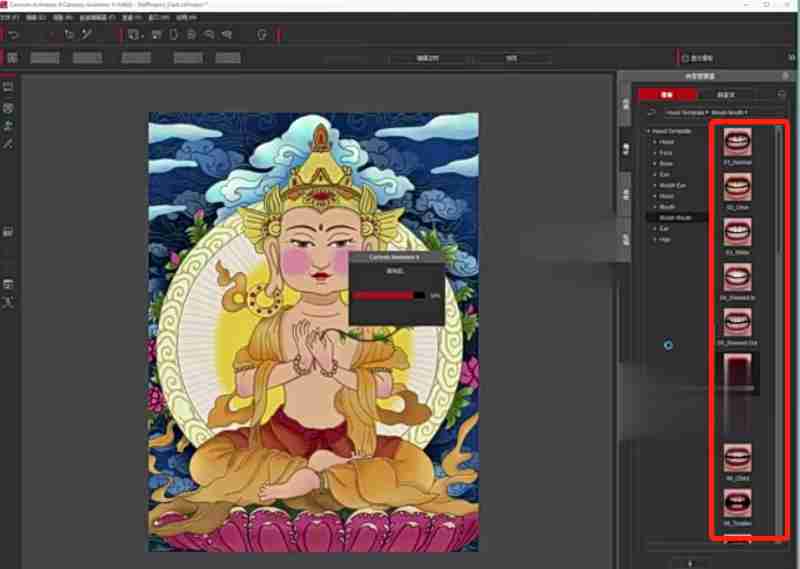Click the undo arrow icon in top toolbar
Viewport: 800px width, 569px height.
point(14,35)
